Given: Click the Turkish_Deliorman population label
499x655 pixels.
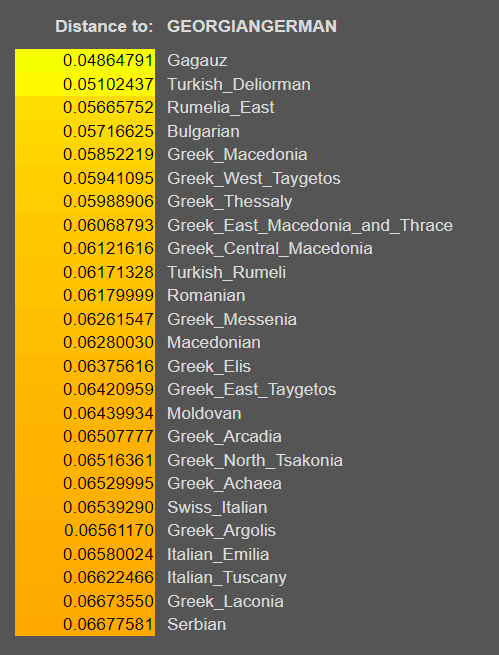Looking at the screenshot, I should coord(239,84).
